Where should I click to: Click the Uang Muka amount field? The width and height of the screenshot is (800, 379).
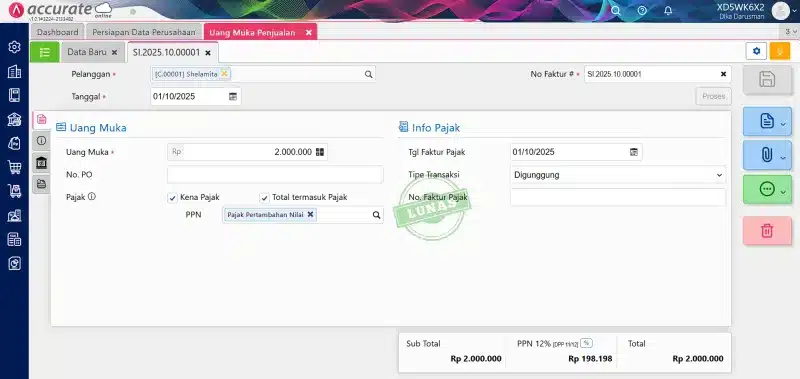247,152
